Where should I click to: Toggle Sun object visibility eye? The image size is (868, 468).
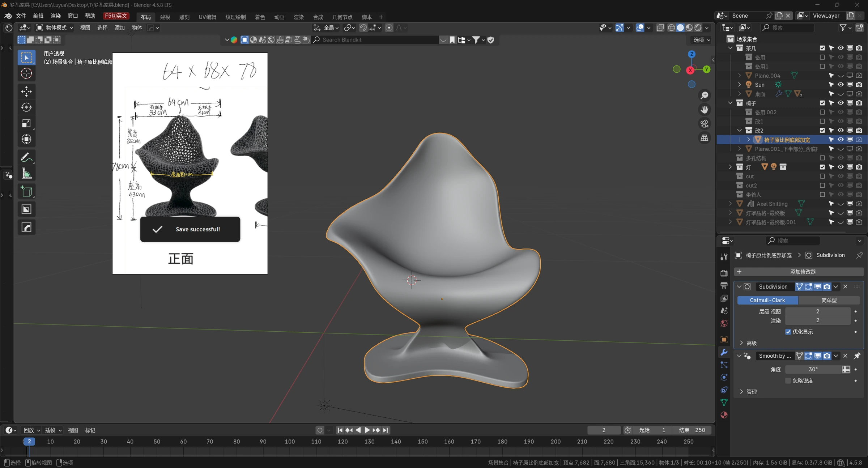coord(841,85)
